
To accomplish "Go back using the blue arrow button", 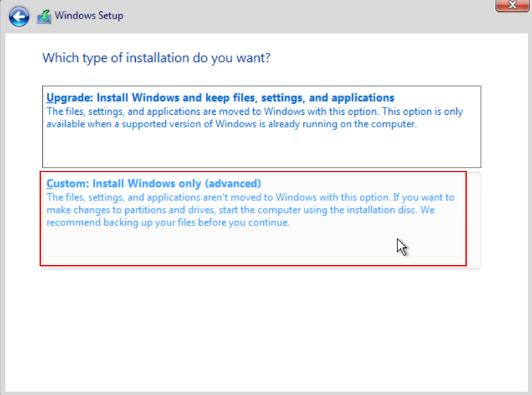I will 18,16.
